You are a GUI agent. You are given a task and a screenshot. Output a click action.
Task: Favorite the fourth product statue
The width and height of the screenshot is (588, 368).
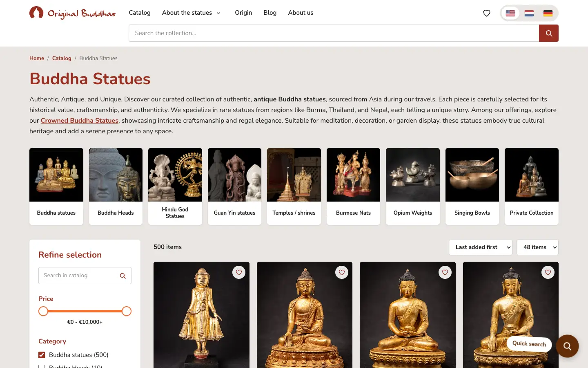(x=548, y=272)
